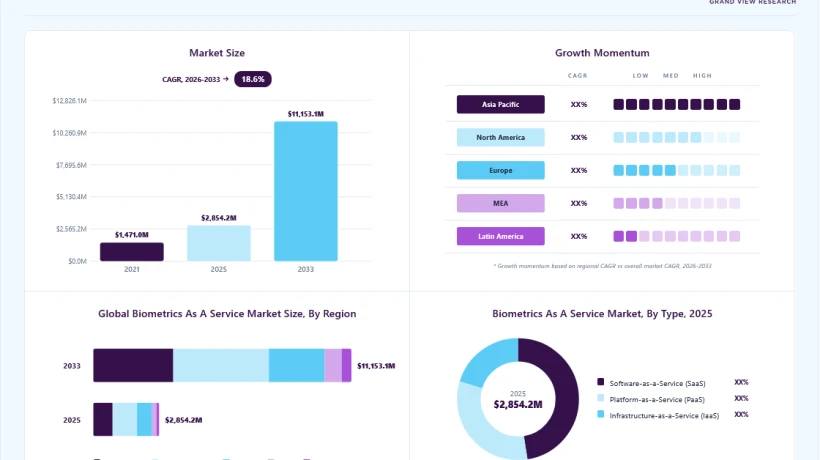The height and width of the screenshot is (460, 820).
Task: Click the MEA XX% CAGR value
Action: pyautogui.click(x=579, y=203)
